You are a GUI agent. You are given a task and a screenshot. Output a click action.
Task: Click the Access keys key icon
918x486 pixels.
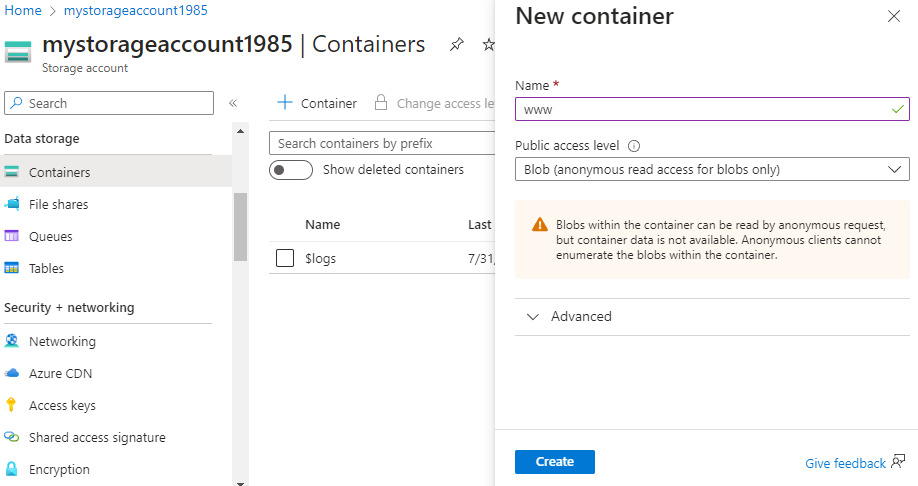[11, 405]
